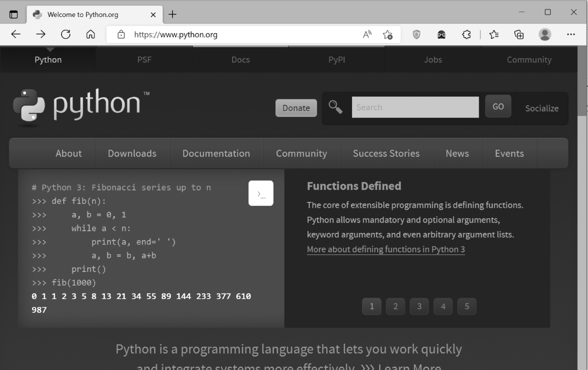Screen dimensions: 588x370
Task: Select the PyPI top tab
Action: pos(337,60)
